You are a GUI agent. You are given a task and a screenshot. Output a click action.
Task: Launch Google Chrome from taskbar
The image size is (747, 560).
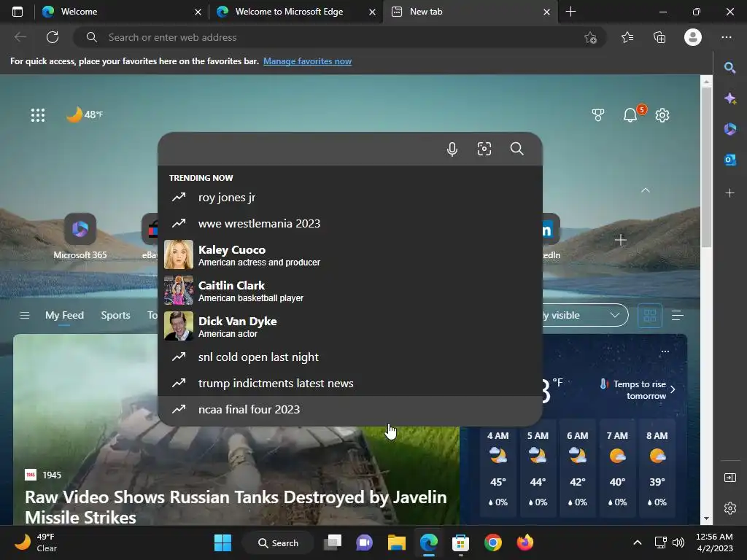[493, 542]
